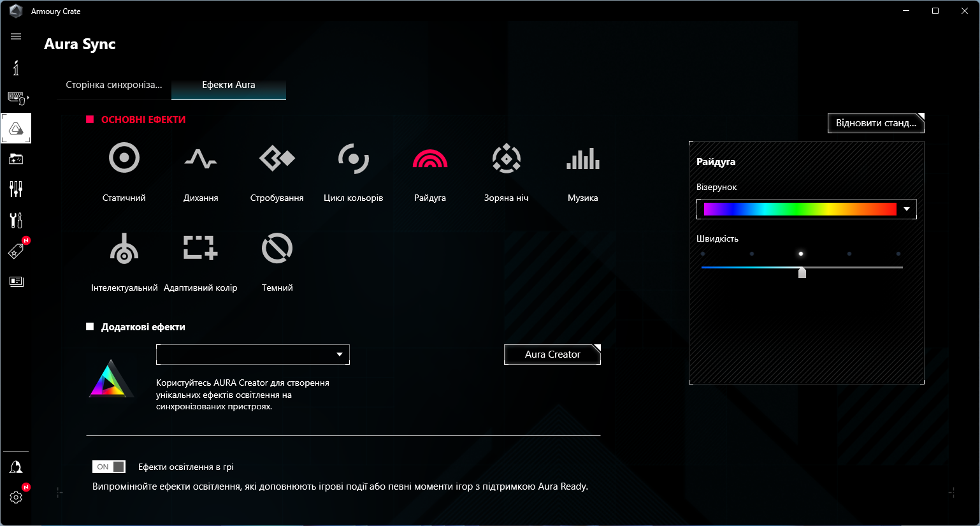This screenshot has height=526, width=980.
Task: Click the Додаткові ефекти section heading
Action: click(143, 327)
